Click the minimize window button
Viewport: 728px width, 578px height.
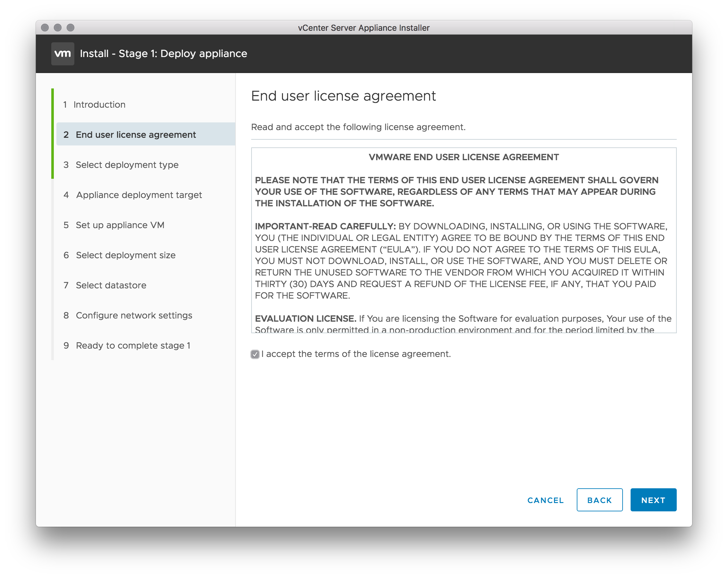click(x=58, y=28)
